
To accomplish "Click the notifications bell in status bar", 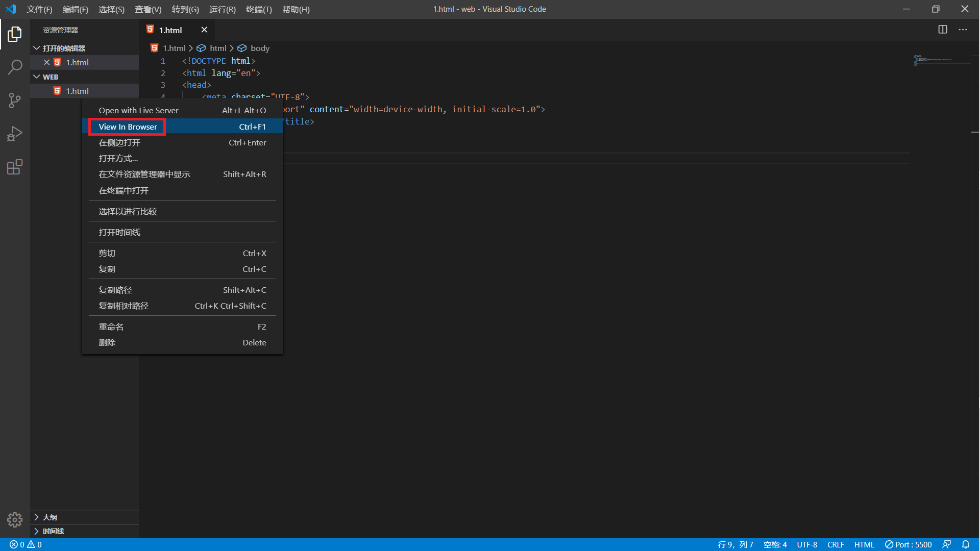I will point(967,544).
